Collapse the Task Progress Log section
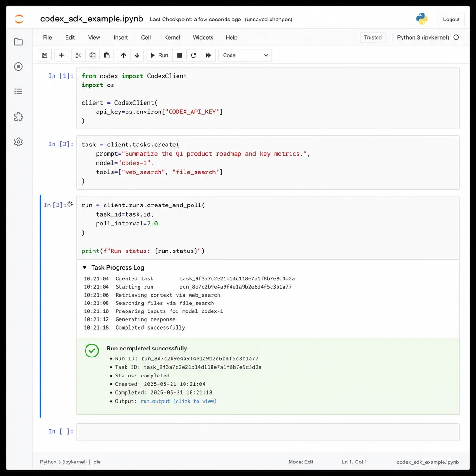Image resolution: width=476 pixels, height=476 pixels. 85,267
